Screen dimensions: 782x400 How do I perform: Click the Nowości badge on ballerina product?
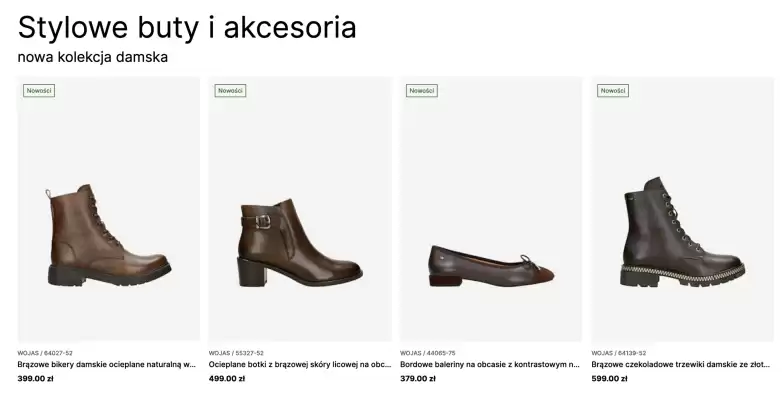[422, 91]
